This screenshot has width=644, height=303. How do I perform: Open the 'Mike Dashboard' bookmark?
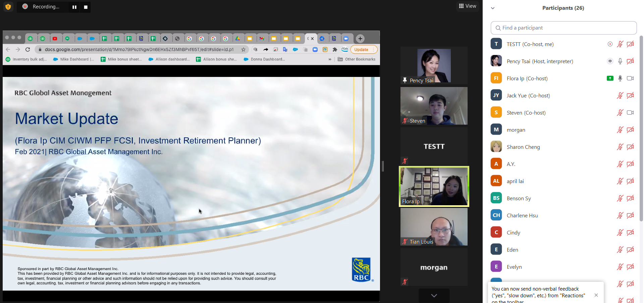tap(73, 59)
